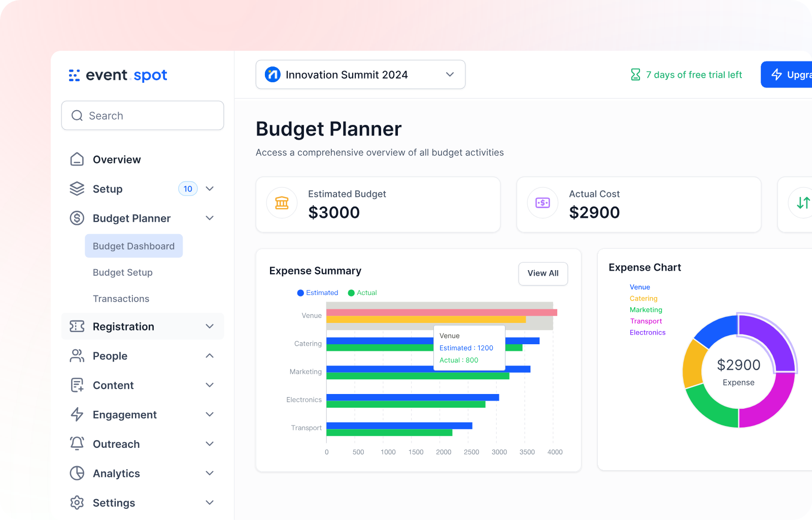Click the Content document icon
812x525 pixels.
(x=77, y=385)
